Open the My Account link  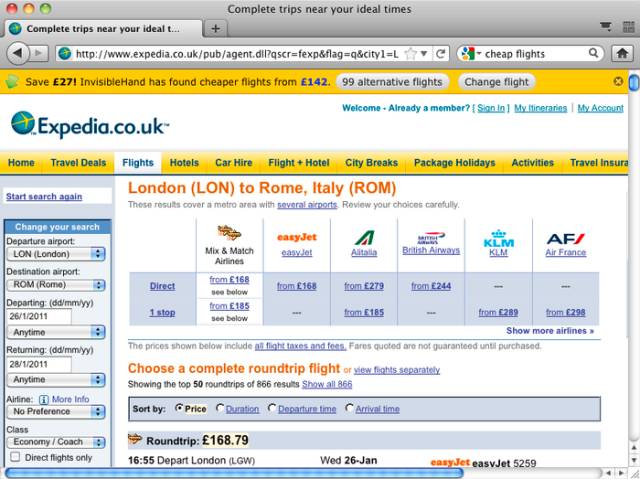pyautogui.click(x=600, y=108)
